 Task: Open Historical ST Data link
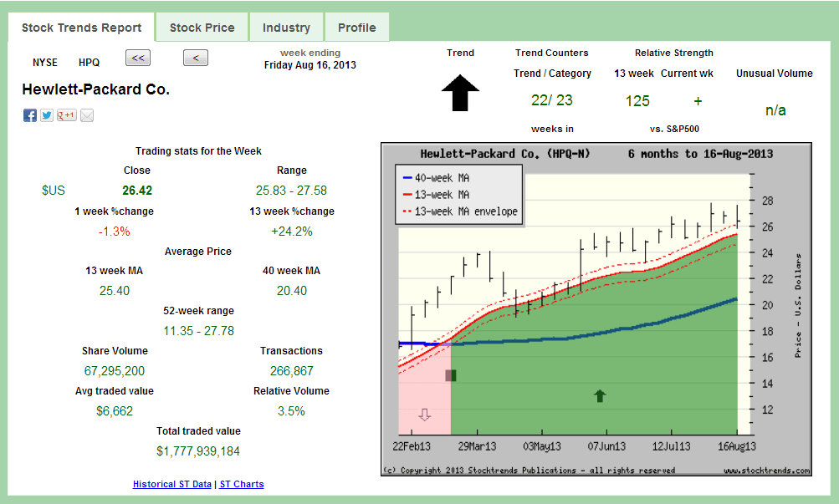(x=172, y=484)
